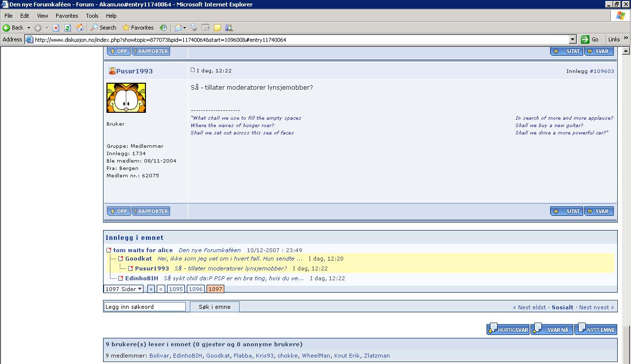Go to page 1095
This screenshot has height=364, width=631.
click(176, 289)
